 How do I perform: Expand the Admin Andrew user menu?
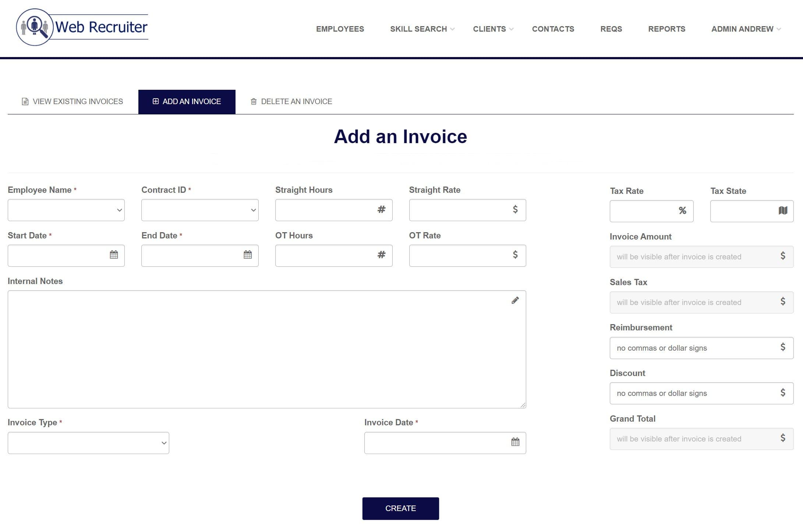pos(746,29)
